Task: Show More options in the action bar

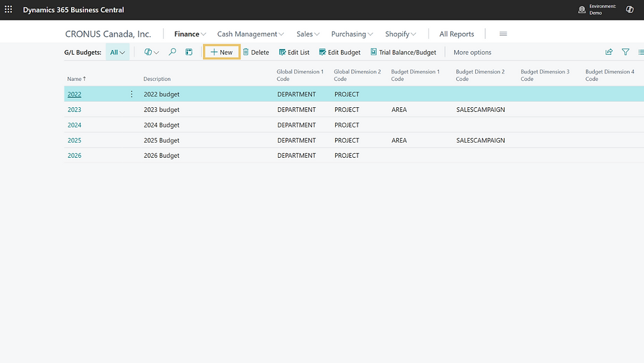Action: point(472,52)
